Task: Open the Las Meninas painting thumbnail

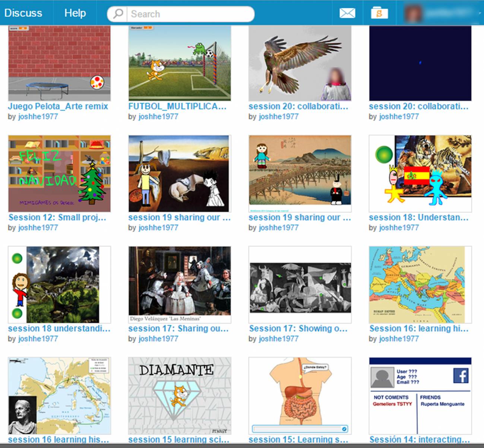Action: [180, 285]
